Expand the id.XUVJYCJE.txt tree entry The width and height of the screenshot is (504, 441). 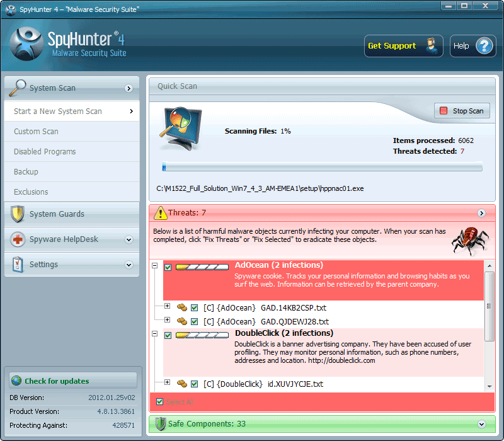tap(167, 382)
